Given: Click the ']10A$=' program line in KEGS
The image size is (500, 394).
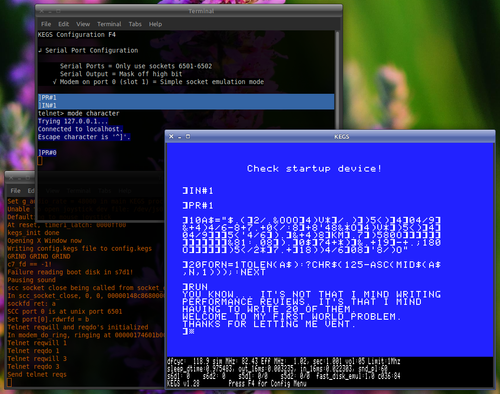Looking at the screenshot, I should (312, 235).
